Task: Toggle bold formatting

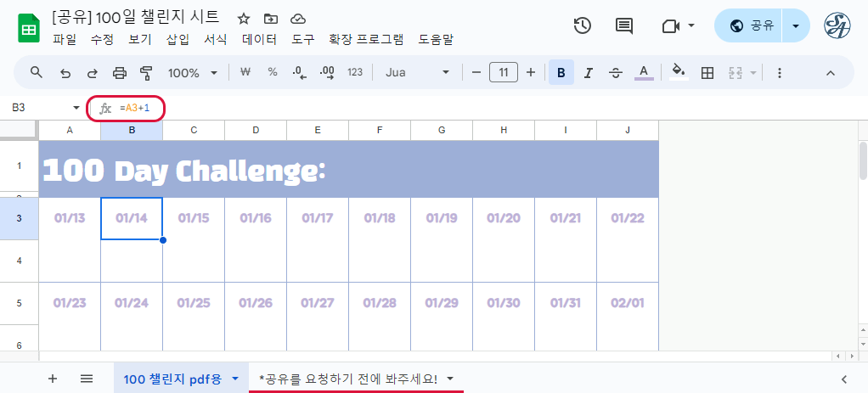Action: pos(561,73)
